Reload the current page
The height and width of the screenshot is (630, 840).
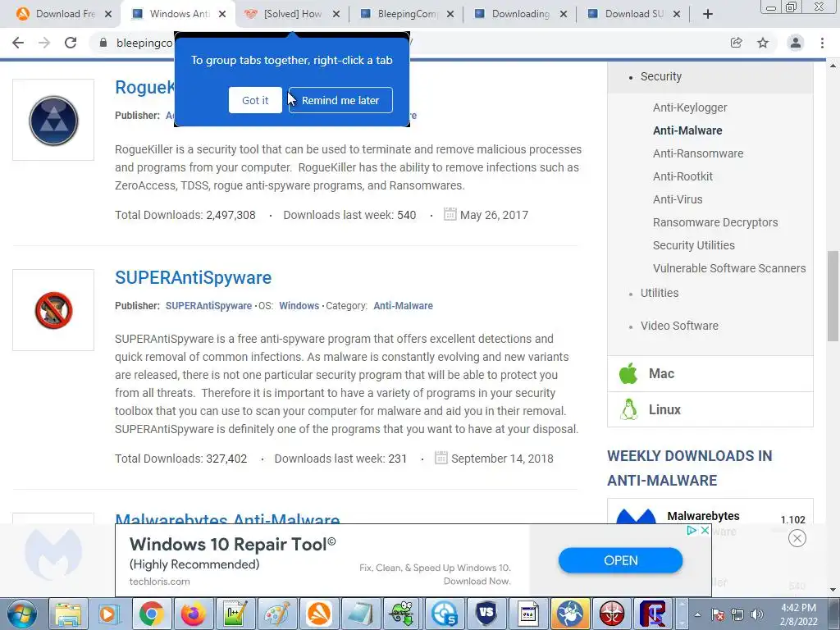(x=71, y=43)
